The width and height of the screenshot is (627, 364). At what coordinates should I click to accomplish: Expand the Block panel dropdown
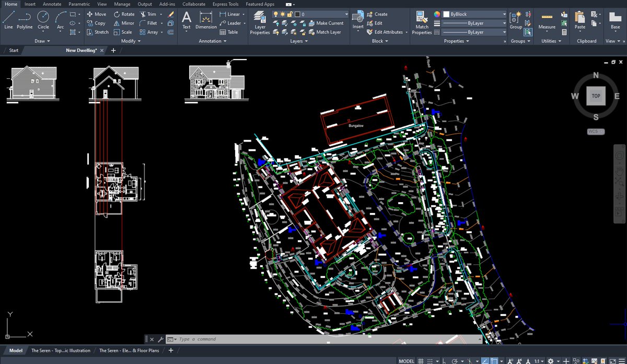pos(380,41)
